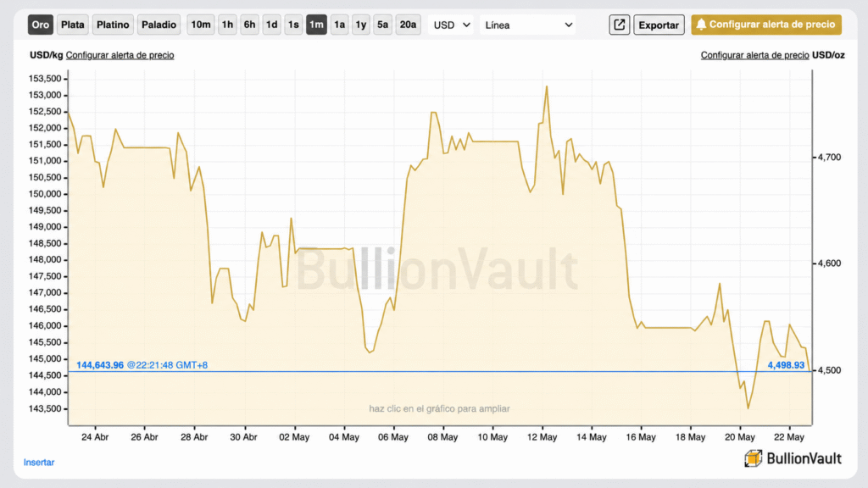Screen dimensions: 868x488
Task: Click the 4,498.93 price label
Action: pos(786,365)
